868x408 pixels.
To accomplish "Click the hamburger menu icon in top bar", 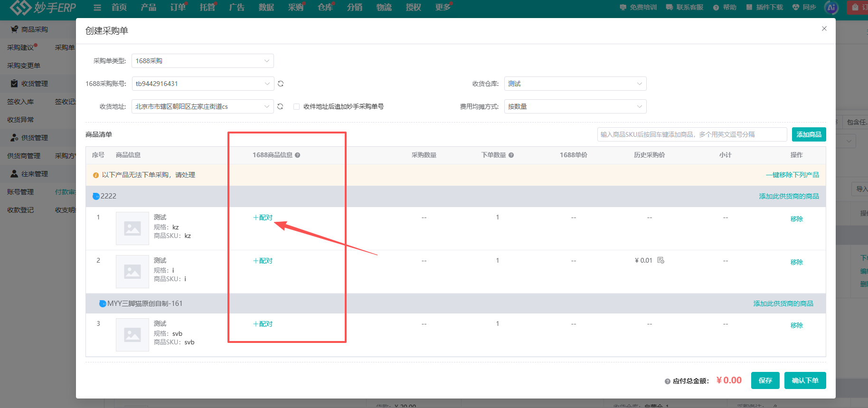I will 97,8.
